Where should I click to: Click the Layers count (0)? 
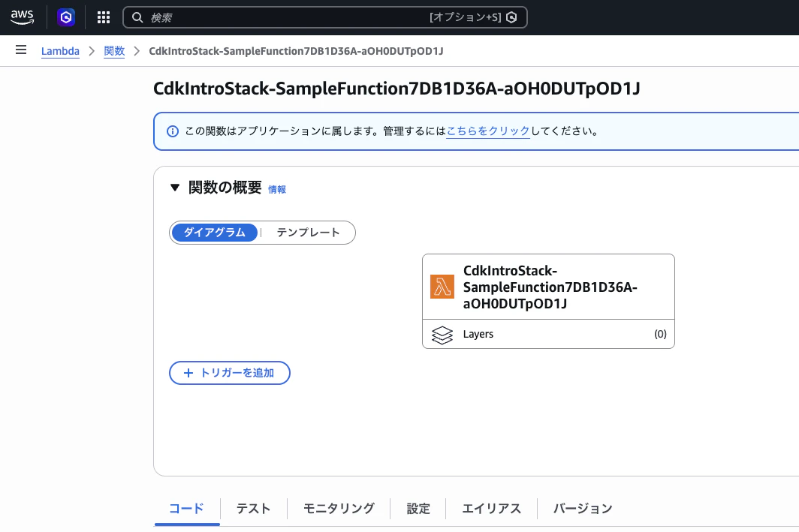tap(660, 334)
